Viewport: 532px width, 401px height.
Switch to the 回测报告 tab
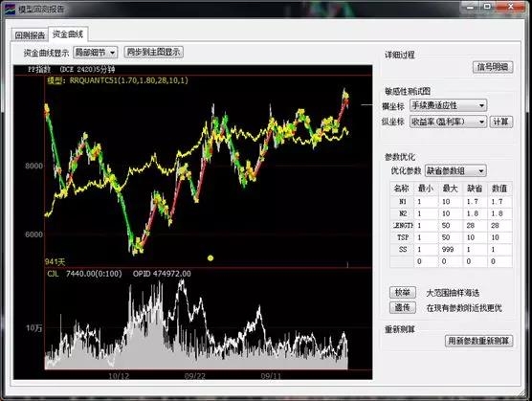coord(30,35)
